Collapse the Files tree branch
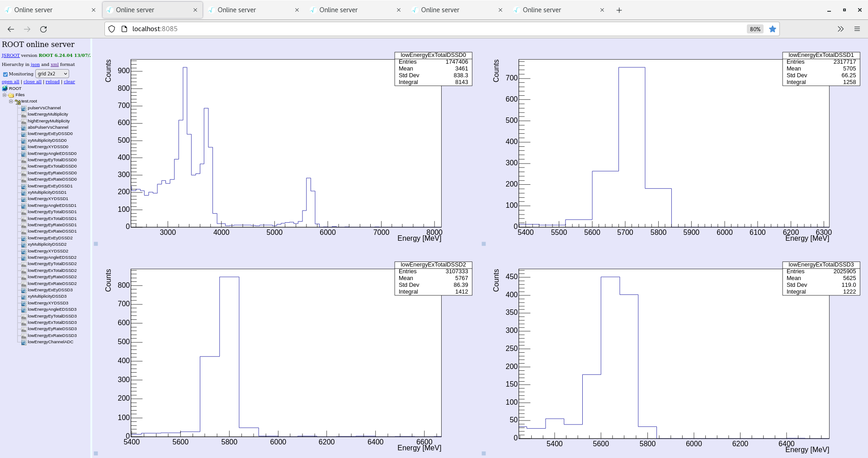This screenshot has width=868, height=458. (5, 95)
